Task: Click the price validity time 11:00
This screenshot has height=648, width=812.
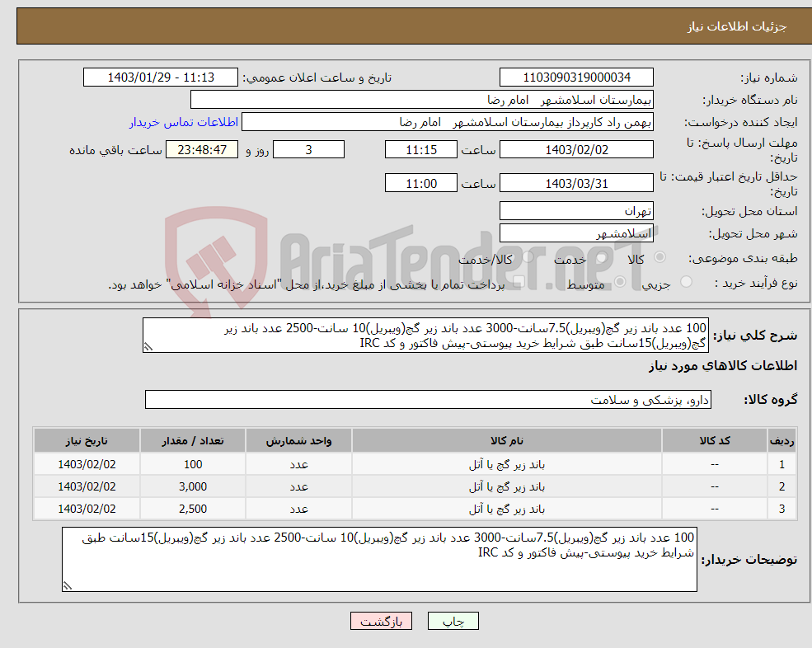Action: [x=421, y=183]
